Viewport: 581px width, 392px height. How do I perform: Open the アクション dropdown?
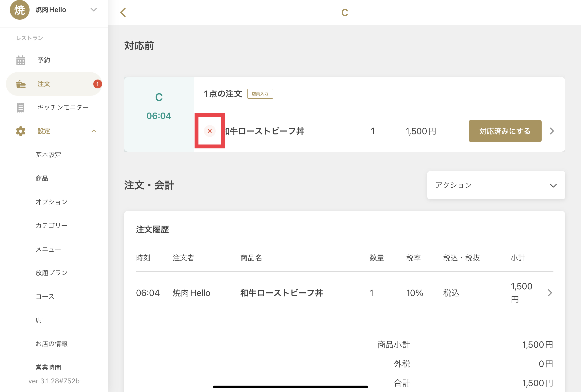(x=496, y=185)
